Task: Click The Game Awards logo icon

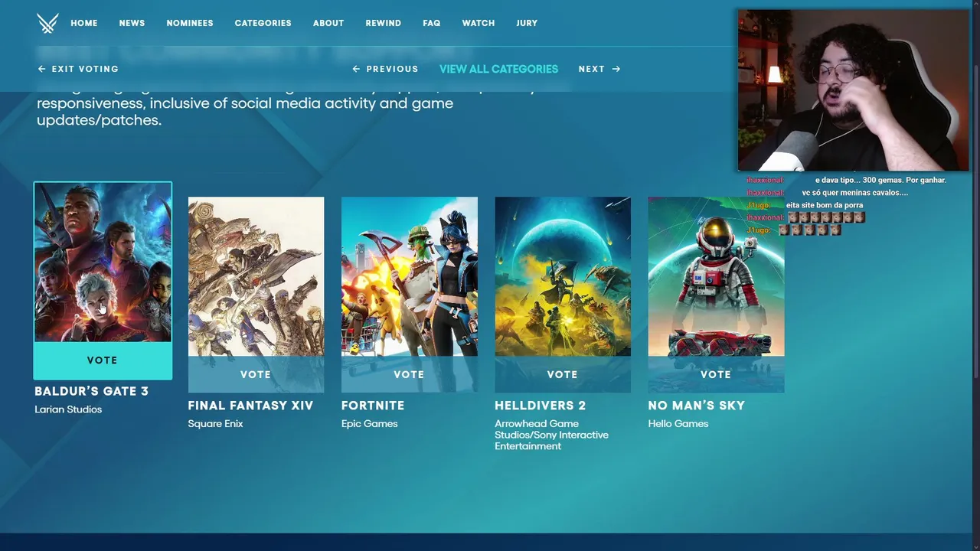Action: [x=47, y=23]
